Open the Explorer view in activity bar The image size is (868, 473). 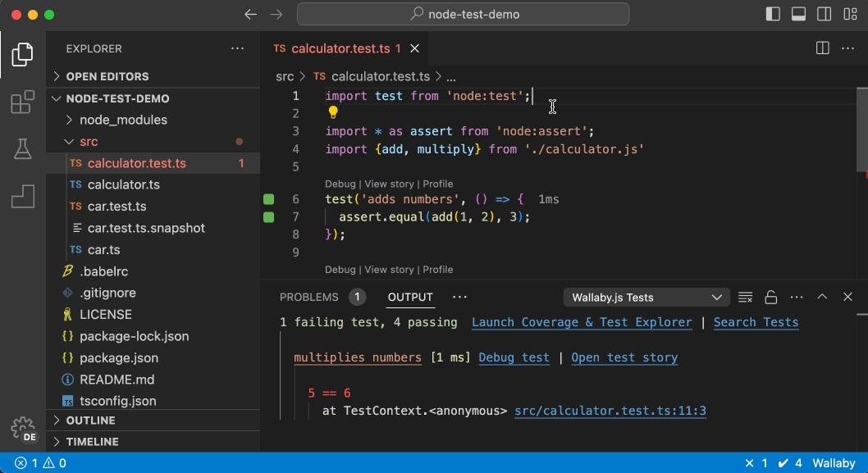coord(23,54)
